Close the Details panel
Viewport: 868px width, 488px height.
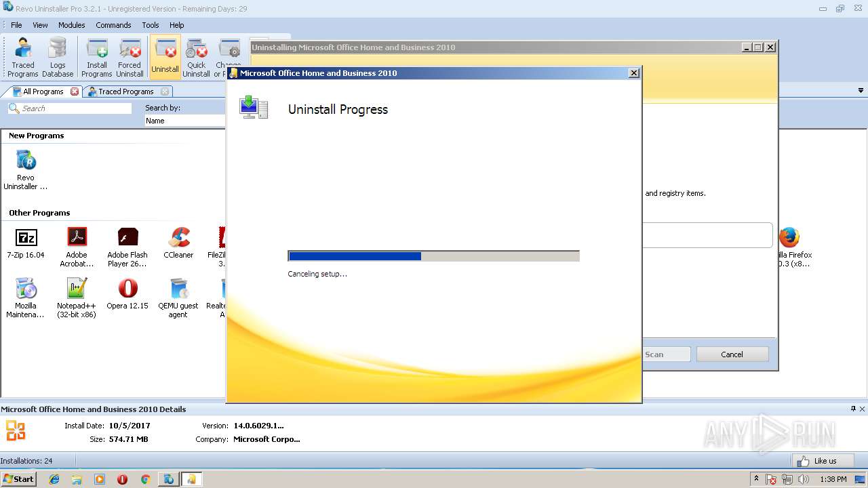tap(863, 409)
